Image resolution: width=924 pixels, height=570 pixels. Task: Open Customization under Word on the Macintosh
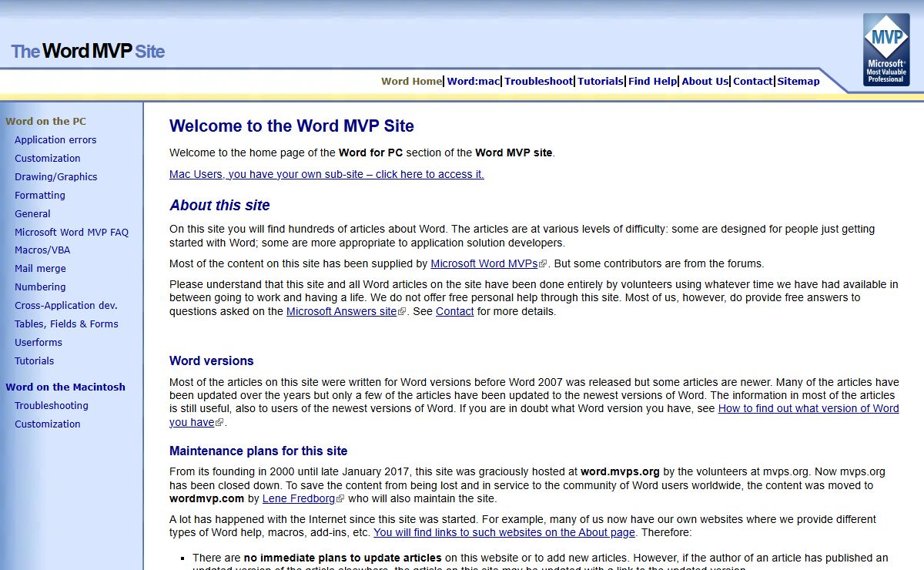pos(48,424)
